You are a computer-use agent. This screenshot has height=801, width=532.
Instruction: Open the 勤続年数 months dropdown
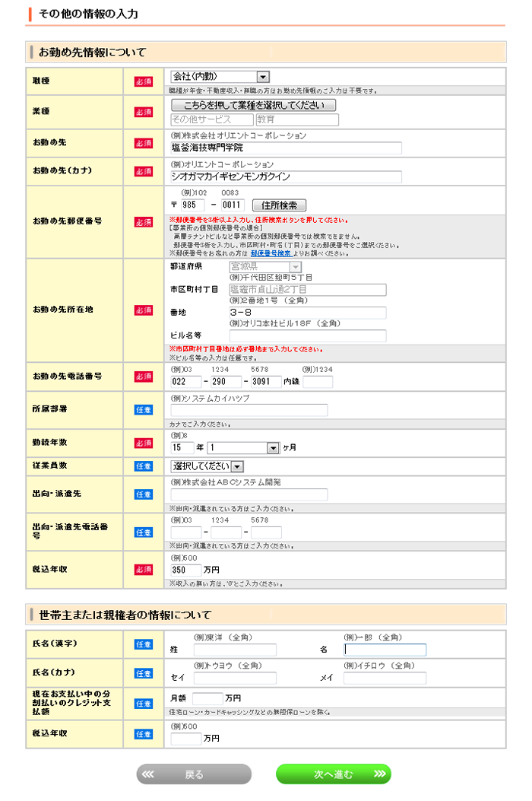coord(243,448)
